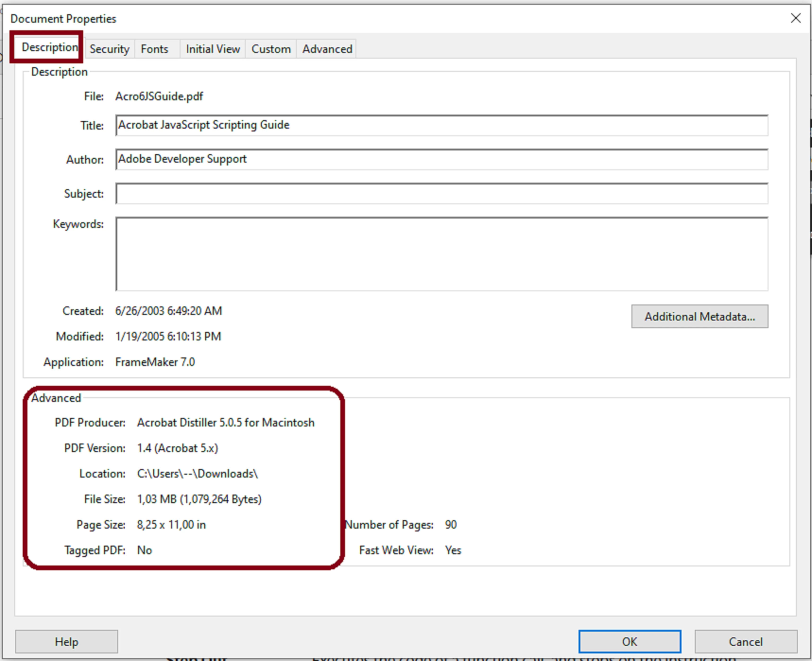Open the Advanced tab
Viewport: 812px width, 661px height.
point(327,49)
